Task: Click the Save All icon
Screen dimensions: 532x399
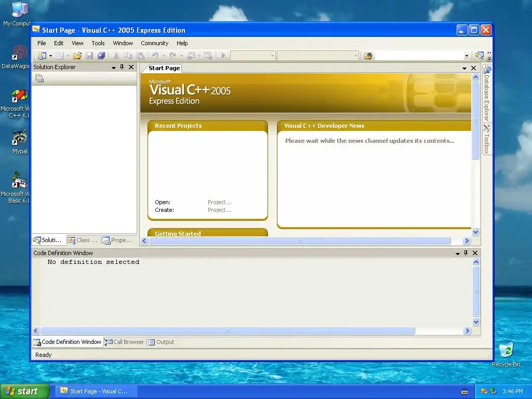Action: pos(101,55)
